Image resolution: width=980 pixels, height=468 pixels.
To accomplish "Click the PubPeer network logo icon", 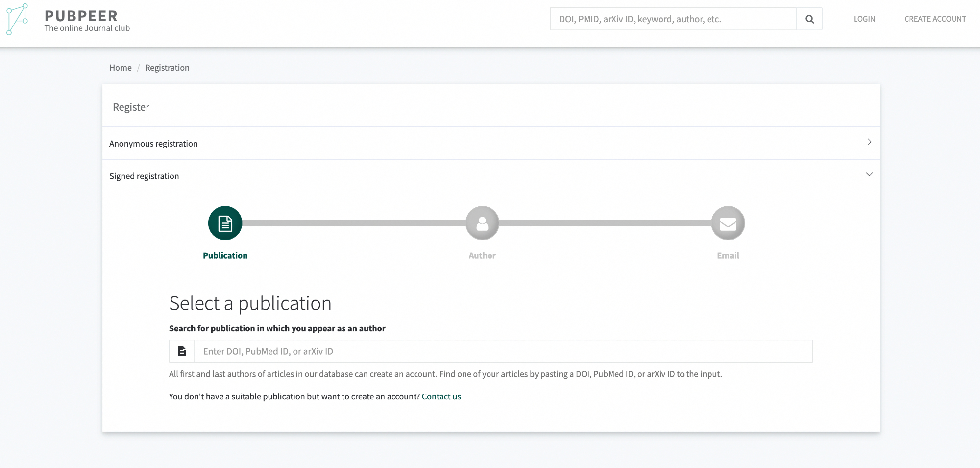I will (18, 20).
